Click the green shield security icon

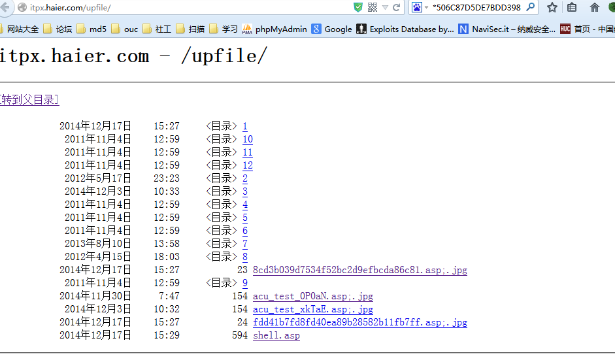click(357, 7)
